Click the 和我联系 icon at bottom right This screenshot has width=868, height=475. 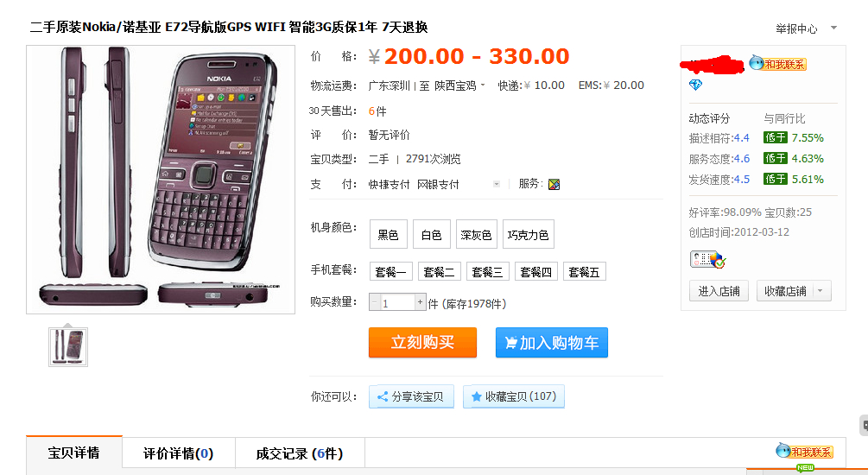pyautogui.click(x=804, y=452)
